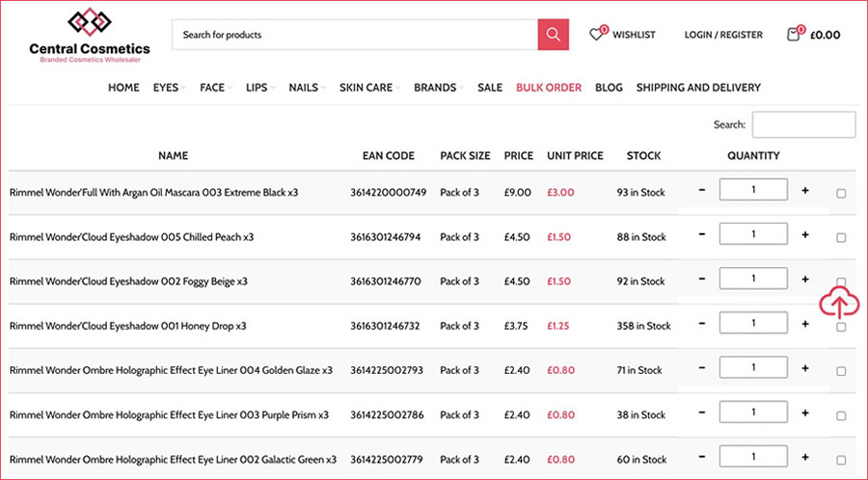Viewport: 868px width, 480px height.
Task: Click the red search magnifier button
Action: [x=553, y=35]
